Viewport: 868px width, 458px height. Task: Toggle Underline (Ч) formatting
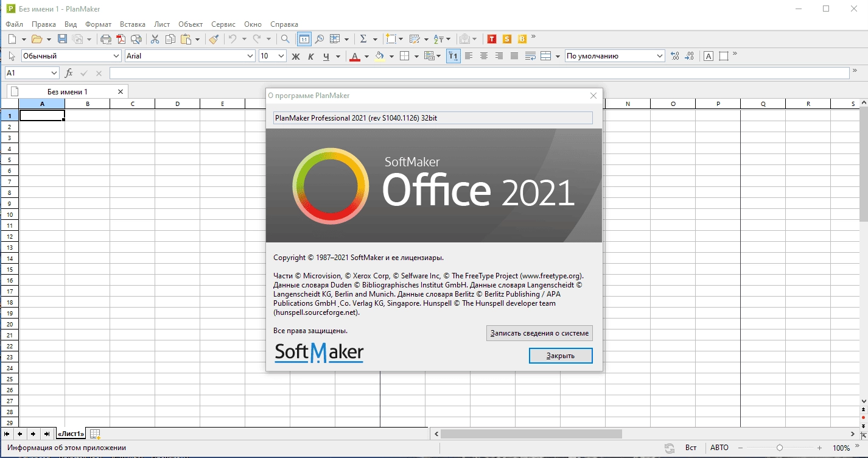point(327,56)
